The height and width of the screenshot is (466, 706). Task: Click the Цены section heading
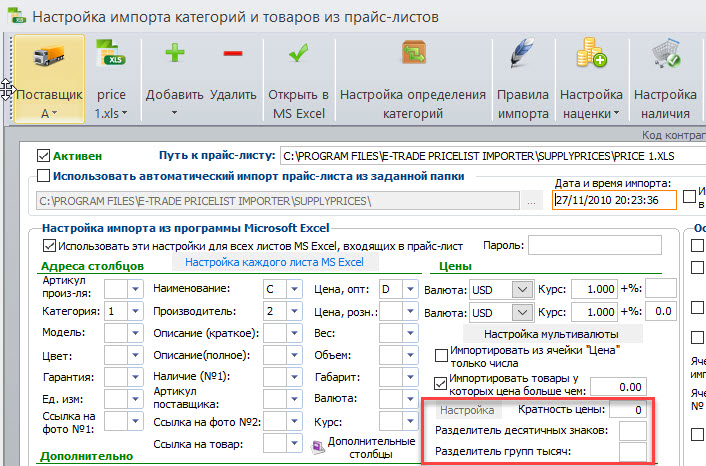(455, 266)
